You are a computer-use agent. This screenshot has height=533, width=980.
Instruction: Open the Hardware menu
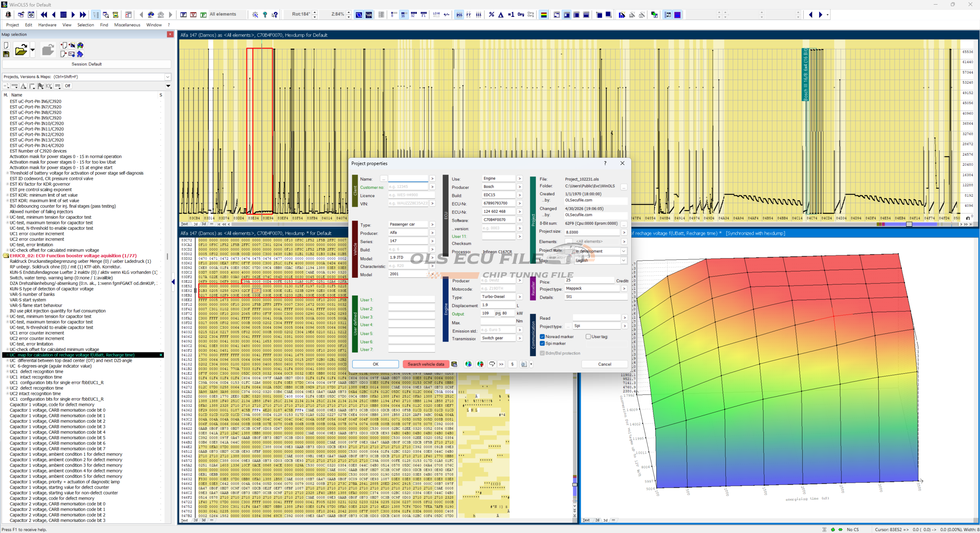[x=47, y=25]
